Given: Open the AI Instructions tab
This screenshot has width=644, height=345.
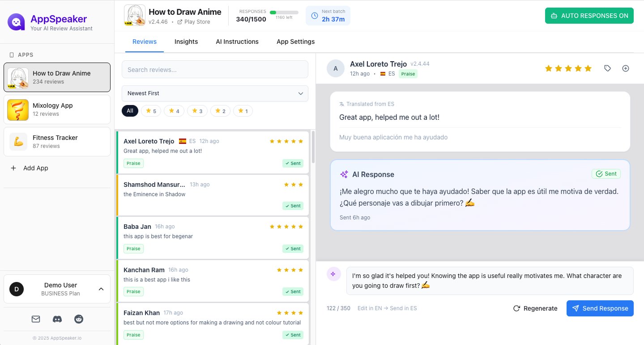Looking at the screenshot, I should tap(237, 42).
